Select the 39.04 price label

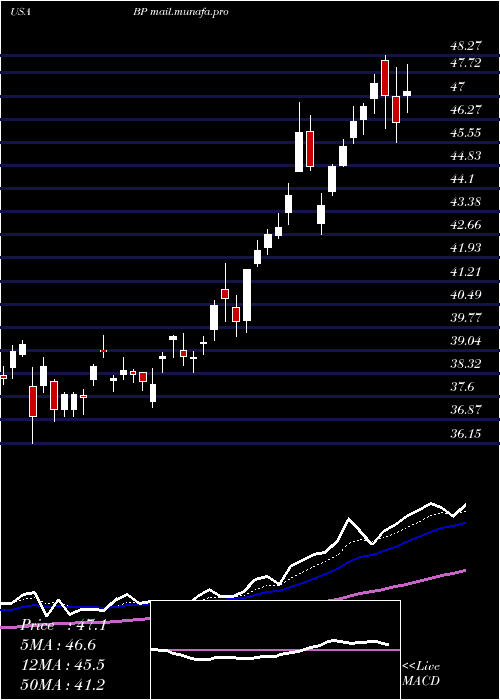(x=466, y=341)
